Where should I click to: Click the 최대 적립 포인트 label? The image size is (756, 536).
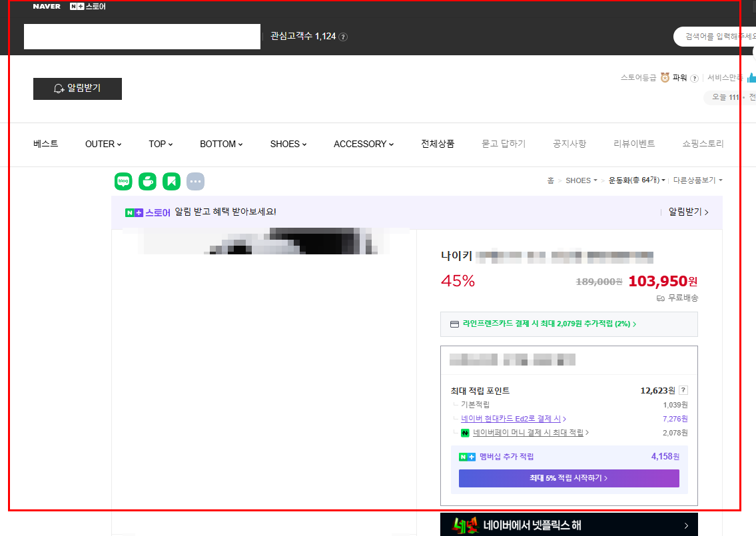(x=480, y=391)
